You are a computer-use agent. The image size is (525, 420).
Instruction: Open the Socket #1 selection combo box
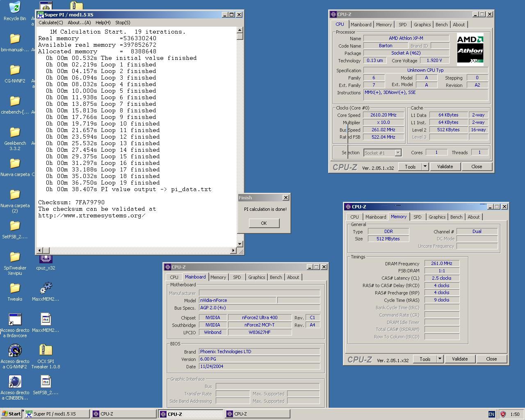[382, 153]
